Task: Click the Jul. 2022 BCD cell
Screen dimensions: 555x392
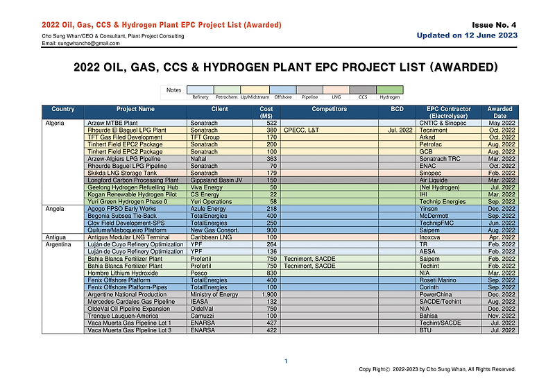Action: [x=397, y=130]
